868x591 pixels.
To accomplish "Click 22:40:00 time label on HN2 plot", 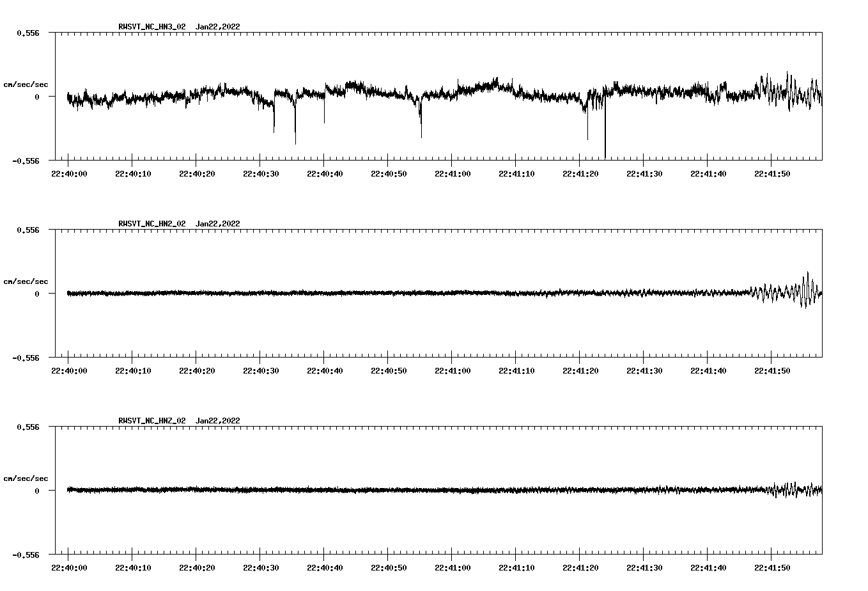I will pyautogui.click(x=68, y=370).
